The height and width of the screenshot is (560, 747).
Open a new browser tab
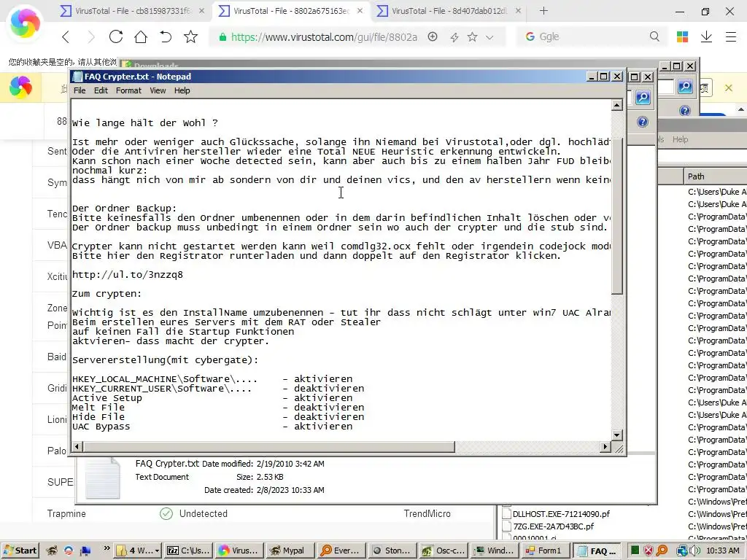543,10
